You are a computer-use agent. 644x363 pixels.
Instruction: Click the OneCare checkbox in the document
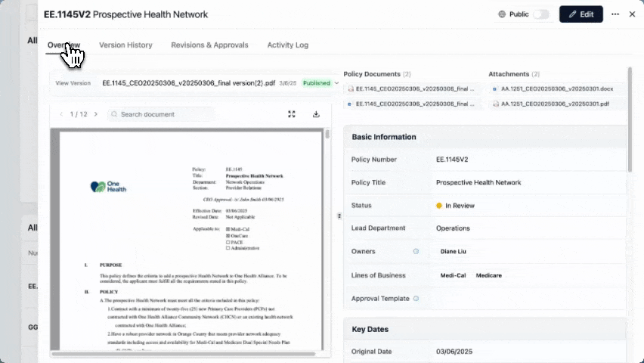(x=228, y=235)
